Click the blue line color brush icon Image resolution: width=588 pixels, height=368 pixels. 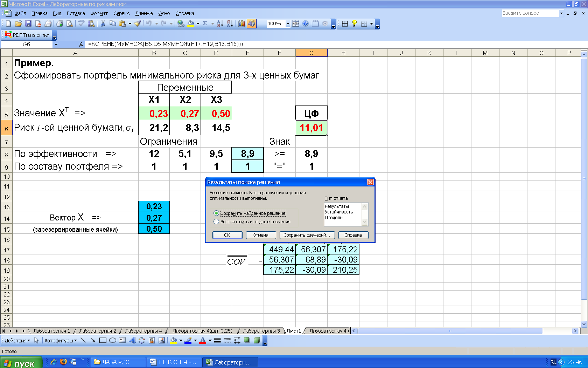click(x=188, y=340)
